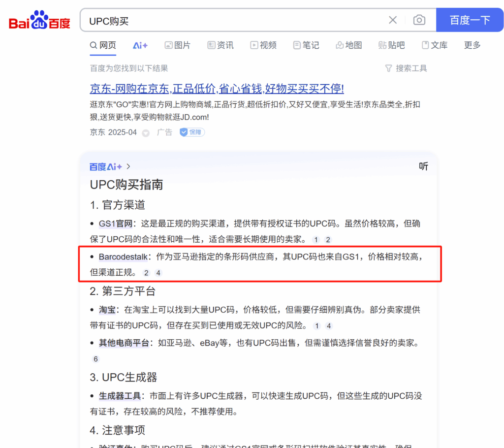Click the chevron next to 百度Ai+

(127, 166)
